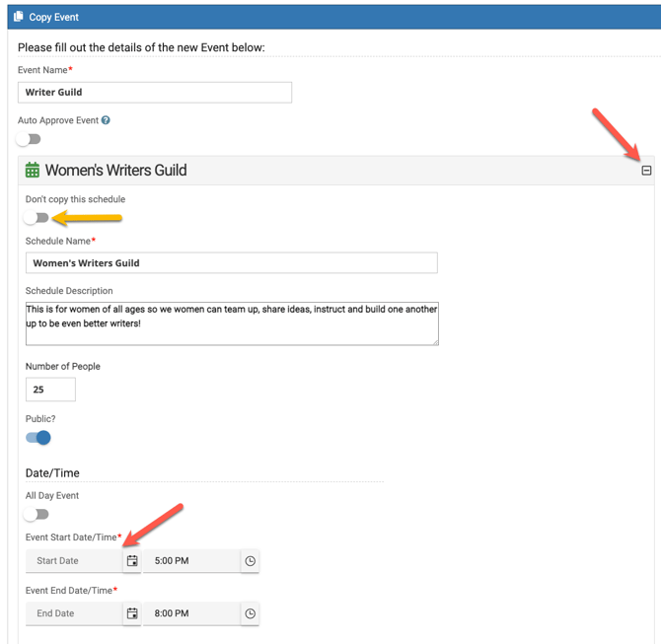This screenshot has width=661, height=644.
Task: Open the start time clock picker
Action: pyautogui.click(x=251, y=561)
